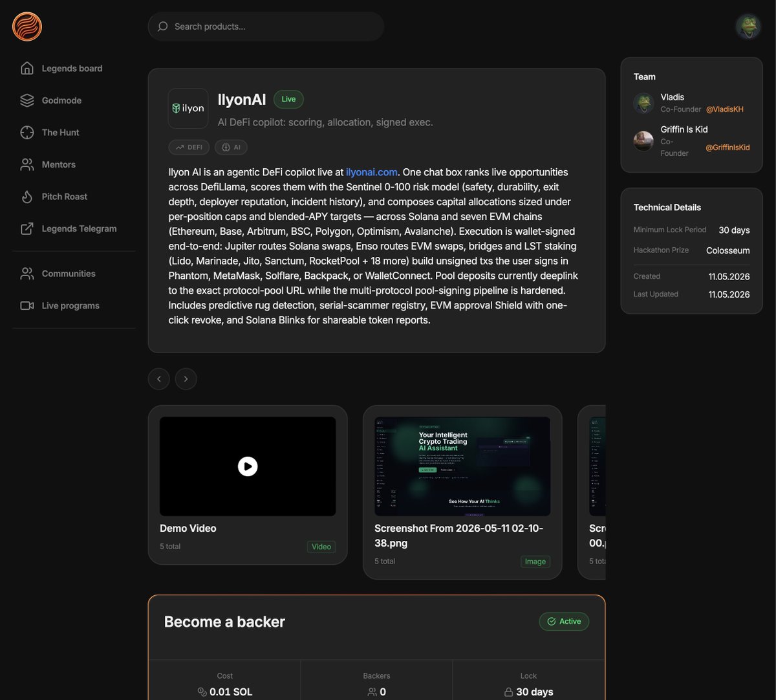Open @VladisKH profile link
Image resolution: width=776 pixels, height=700 pixels.
pos(724,109)
